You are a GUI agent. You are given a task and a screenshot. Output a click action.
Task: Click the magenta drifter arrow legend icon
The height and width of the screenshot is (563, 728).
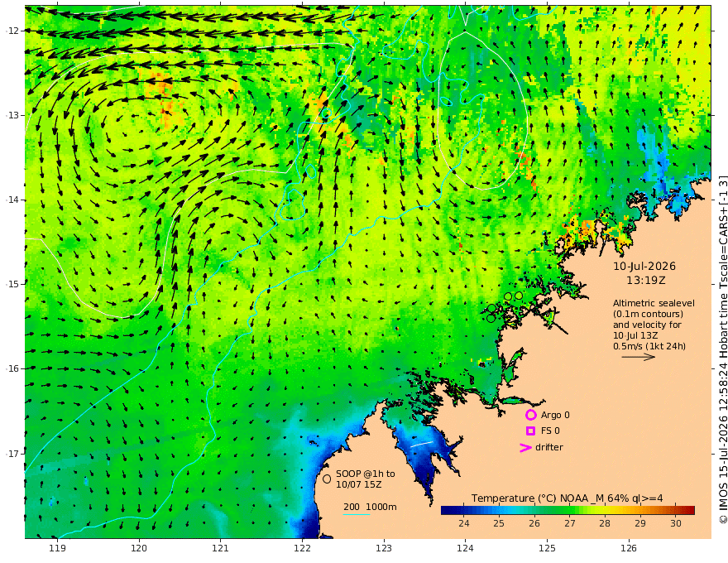[525, 447]
